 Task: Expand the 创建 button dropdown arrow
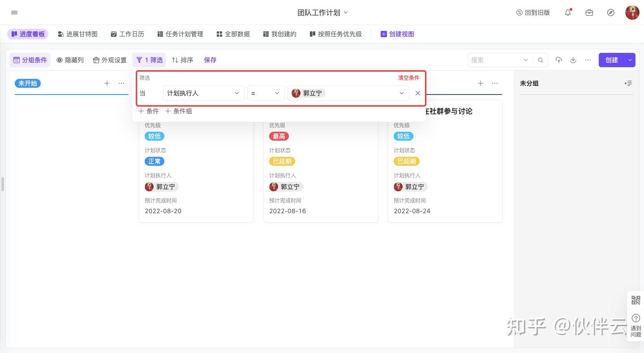click(x=630, y=60)
